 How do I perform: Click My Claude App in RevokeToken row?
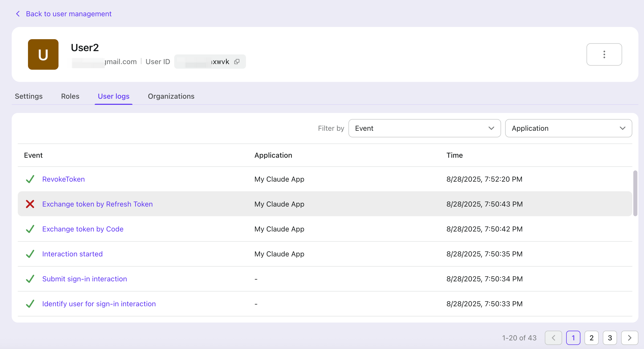280,179
